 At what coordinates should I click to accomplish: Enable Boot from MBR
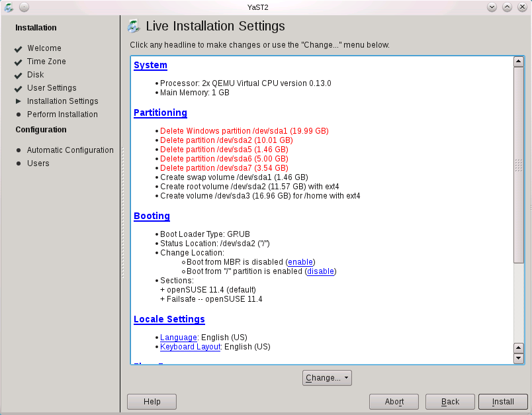click(300, 262)
